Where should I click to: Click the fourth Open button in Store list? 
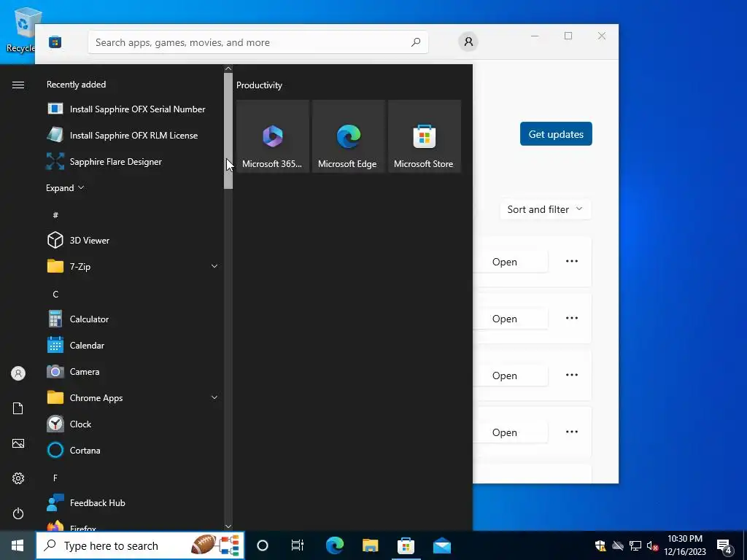tap(510, 432)
